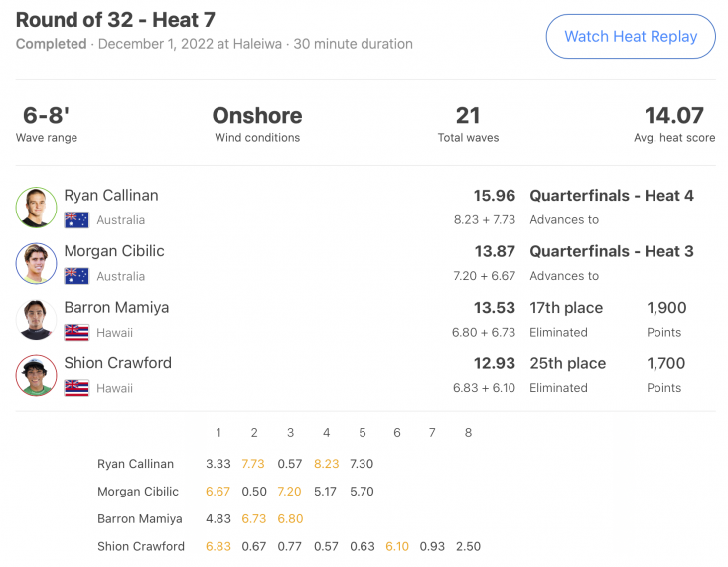This screenshot has width=728, height=567.
Task: Go to Quarterfinals - Heat 3
Action: point(612,251)
